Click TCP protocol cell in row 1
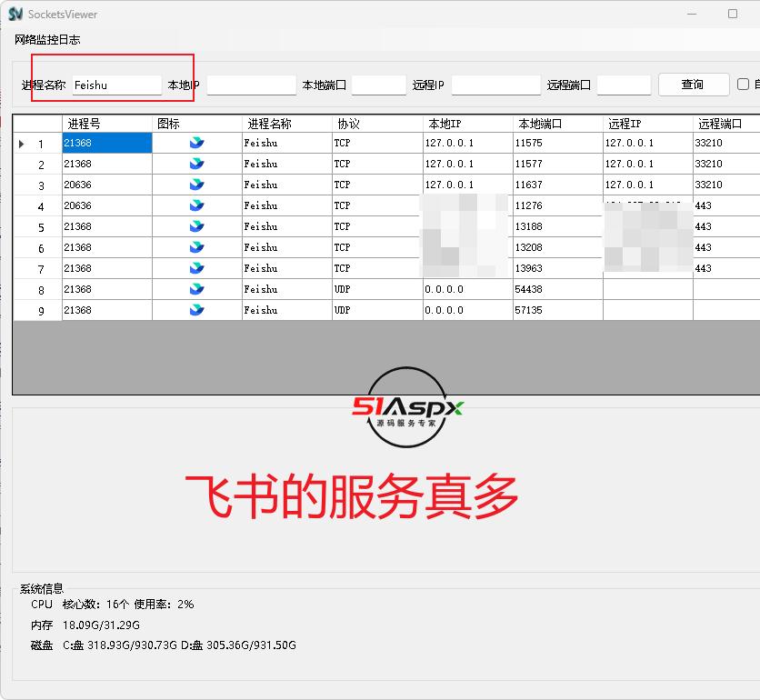The width and height of the screenshot is (760, 700). tap(377, 143)
